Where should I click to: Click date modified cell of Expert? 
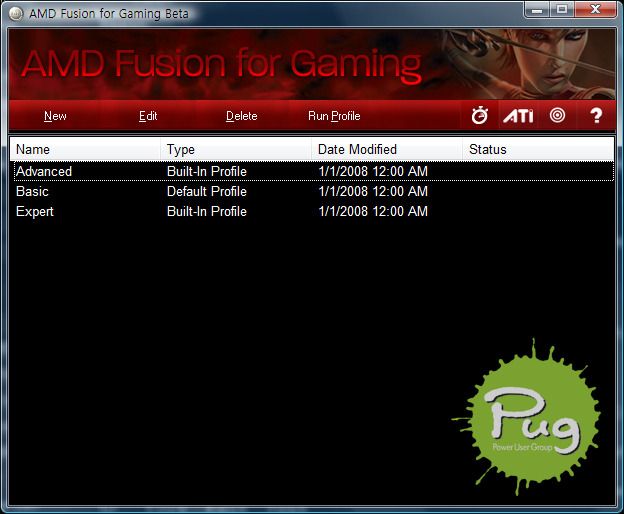(373, 211)
